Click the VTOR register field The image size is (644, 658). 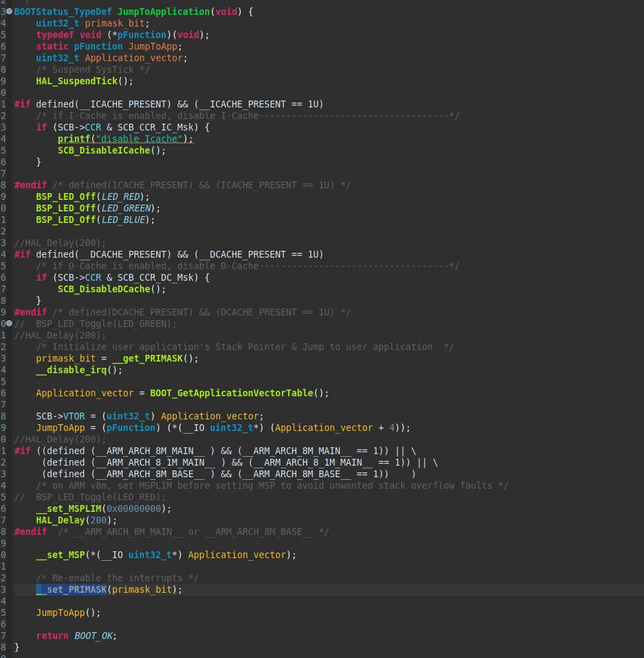pos(74,416)
